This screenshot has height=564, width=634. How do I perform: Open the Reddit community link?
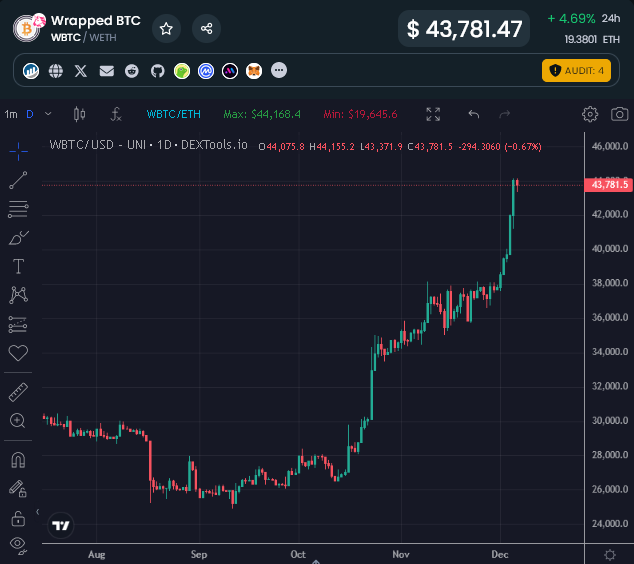click(132, 71)
